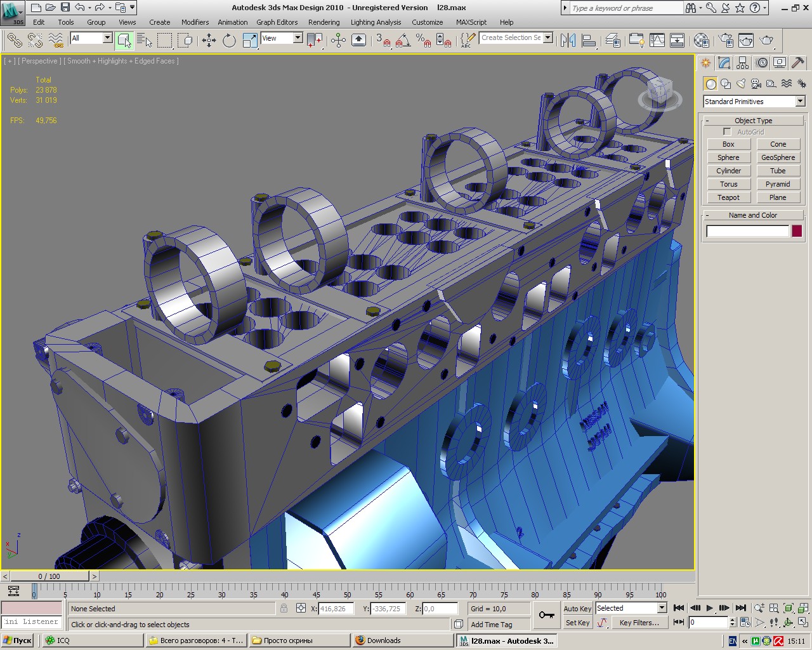Switch to the Modify panel tab
This screenshot has height=650, width=812.
(724, 63)
